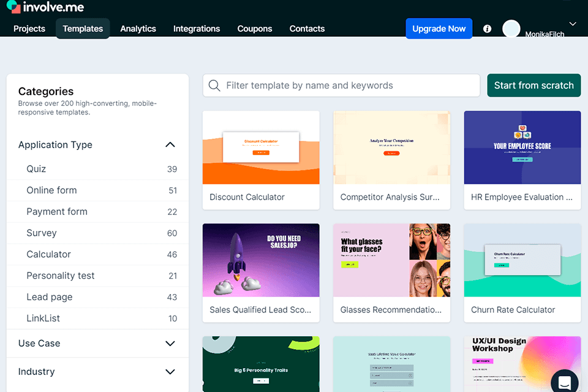Expand the Use Case section
The width and height of the screenshot is (588, 392).
pyautogui.click(x=170, y=344)
